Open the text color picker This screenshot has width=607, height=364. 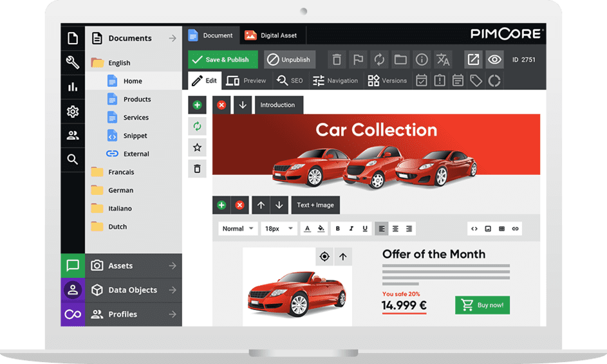point(308,228)
